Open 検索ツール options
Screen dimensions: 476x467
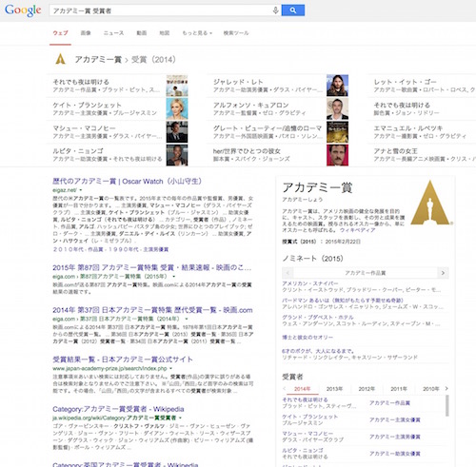pos(236,33)
